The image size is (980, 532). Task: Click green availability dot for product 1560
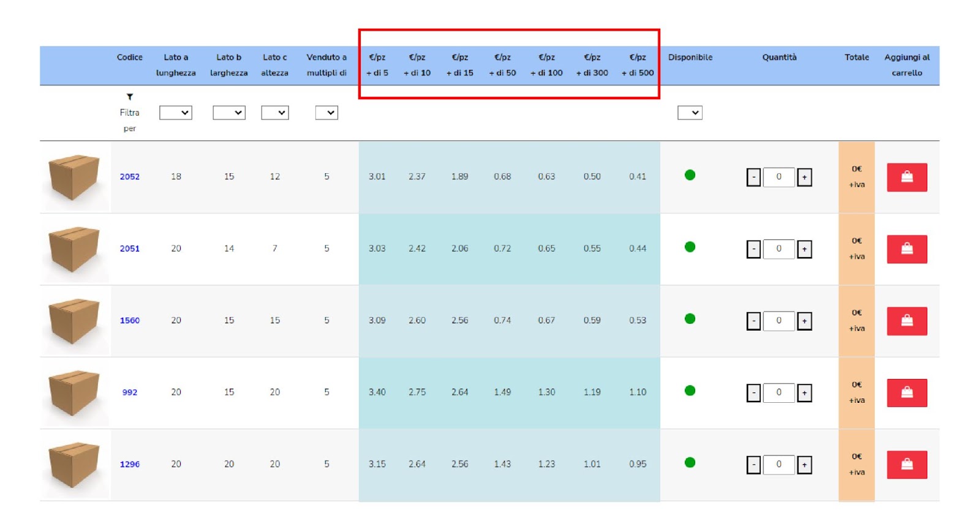pos(690,318)
